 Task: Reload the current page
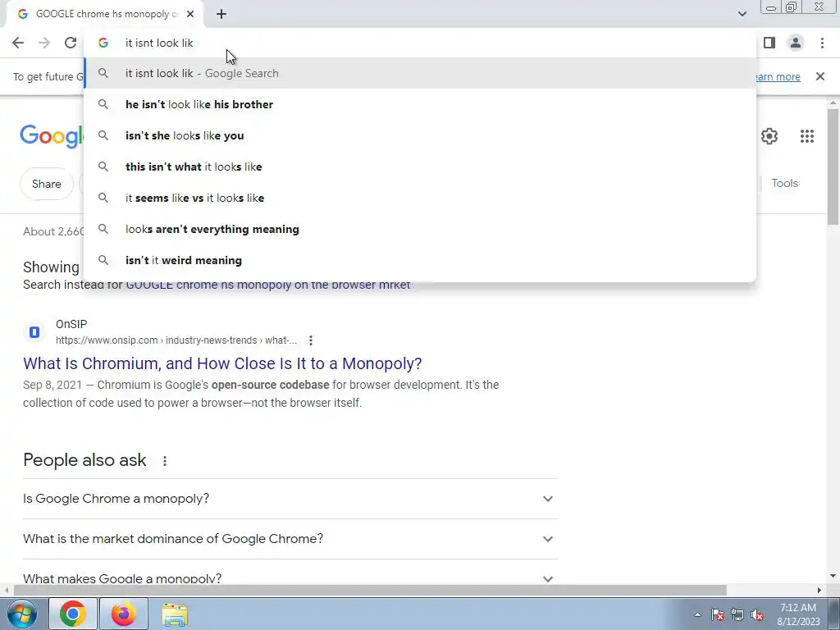click(x=71, y=43)
